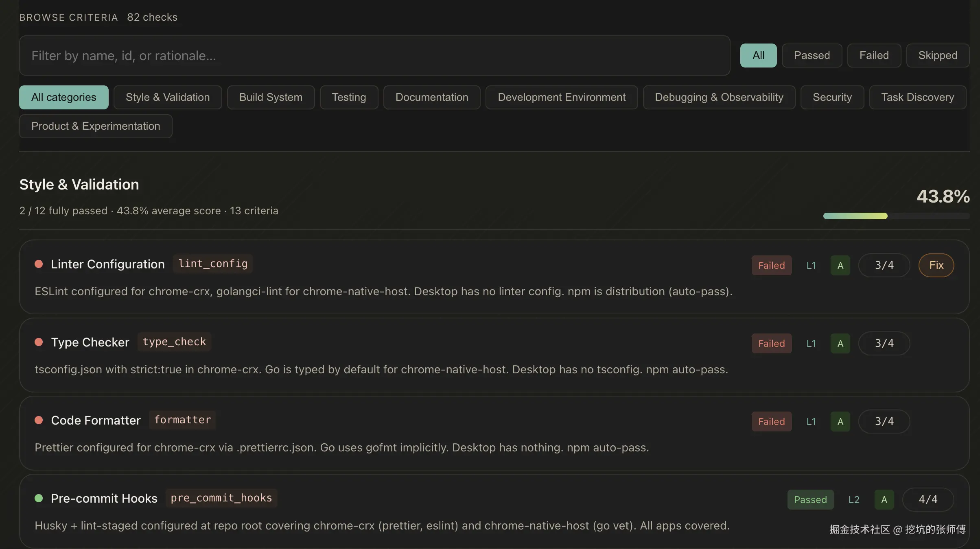The width and height of the screenshot is (980, 549).
Task: Click the 3/4 score on Code Formatter
Action: [x=884, y=421]
